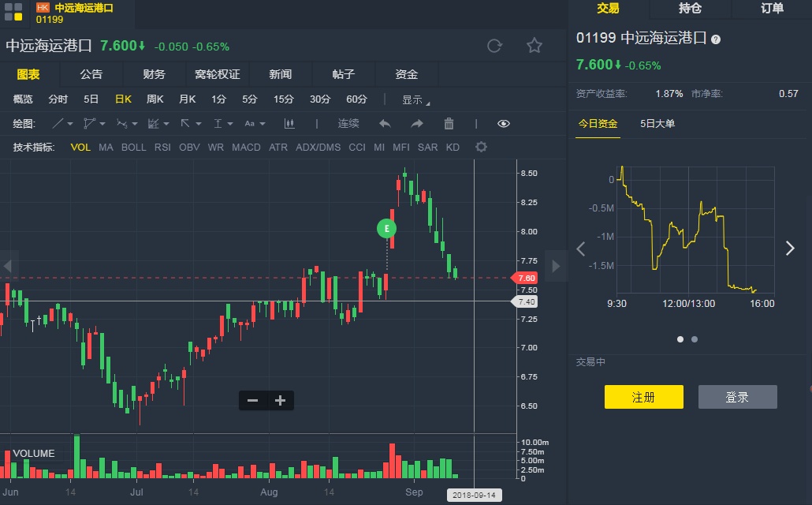Add stock to favorites with star icon

click(535, 46)
